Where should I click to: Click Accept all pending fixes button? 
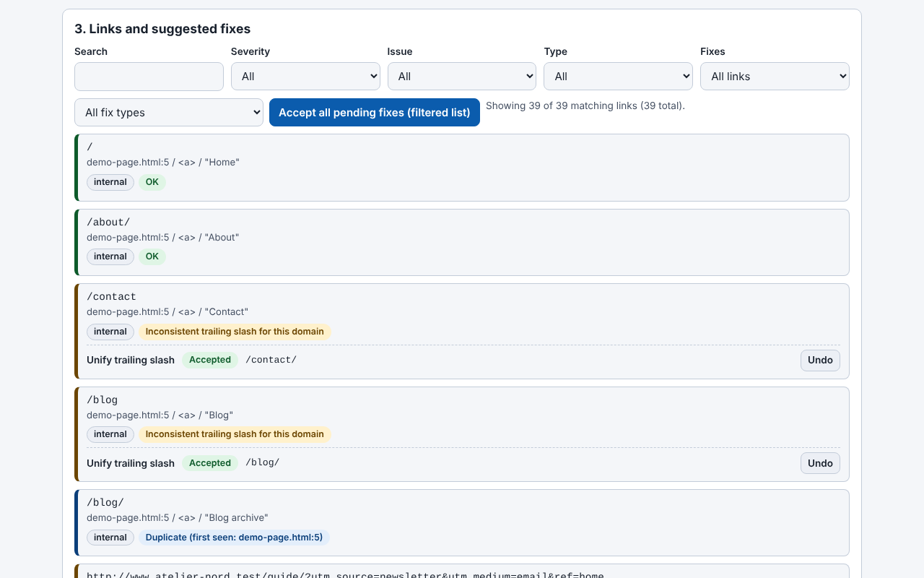375,113
